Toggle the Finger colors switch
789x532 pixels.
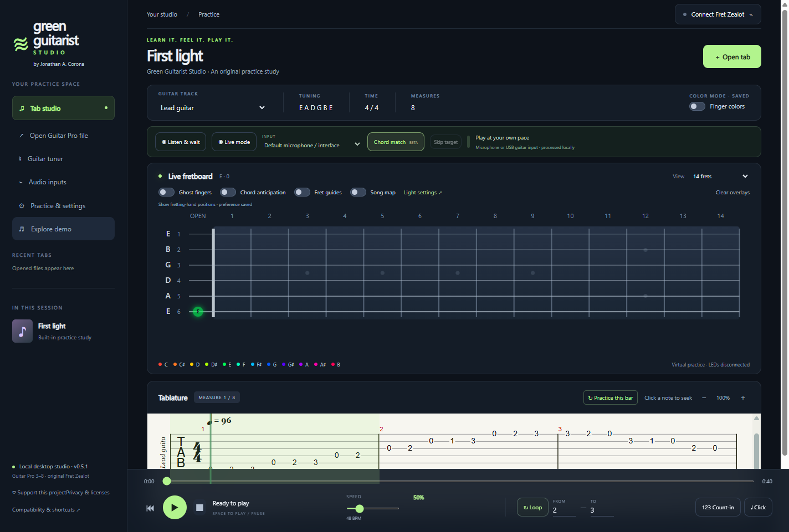click(697, 106)
